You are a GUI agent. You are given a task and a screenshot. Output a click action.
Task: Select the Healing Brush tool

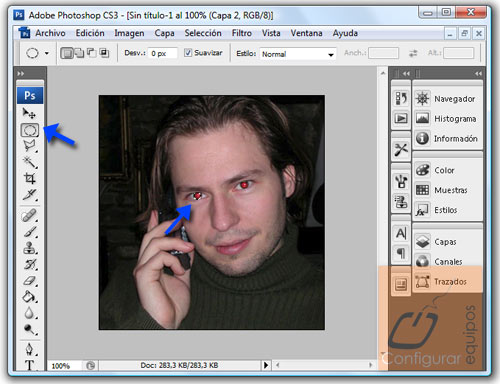click(x=30, y=215)
